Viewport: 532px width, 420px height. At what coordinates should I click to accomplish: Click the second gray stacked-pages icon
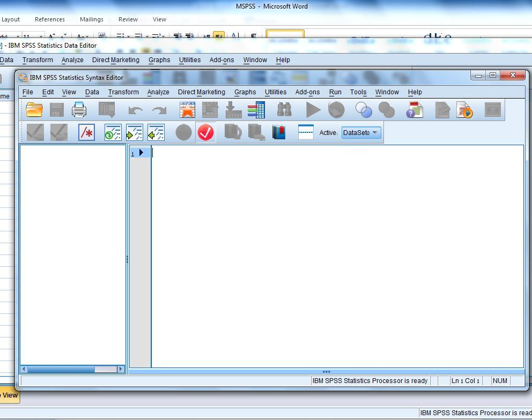click(x=256, y=132)
